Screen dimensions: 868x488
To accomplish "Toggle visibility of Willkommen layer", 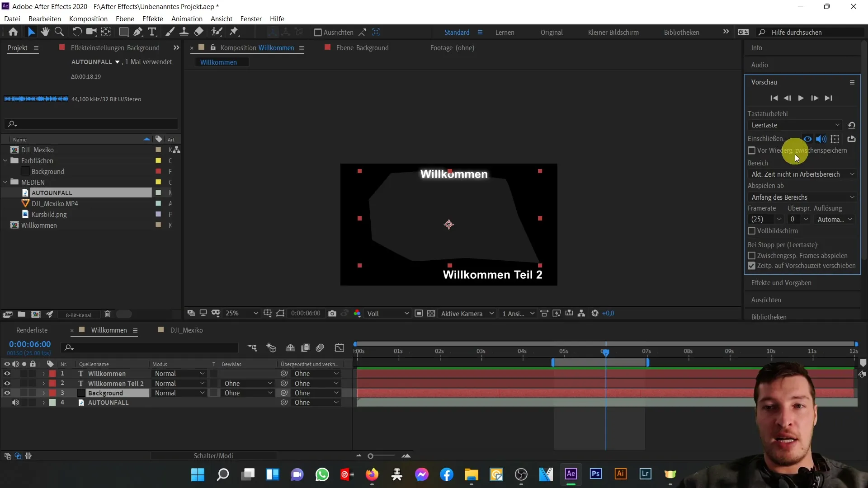I will click(7, 374).
